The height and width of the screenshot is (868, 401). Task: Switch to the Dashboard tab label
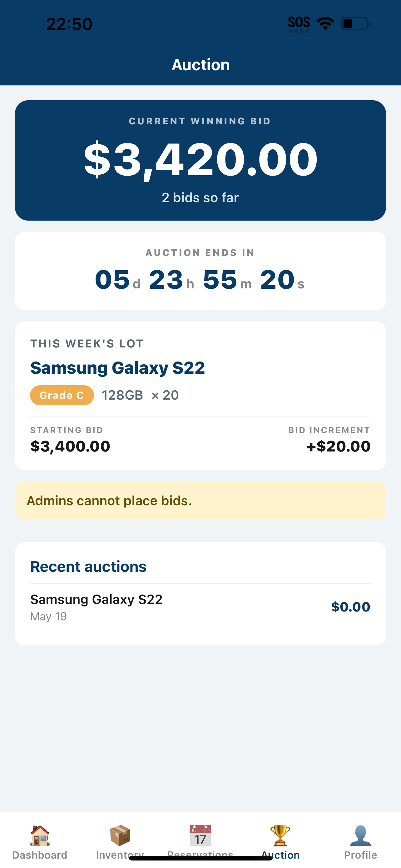click(x=40, y=855)
